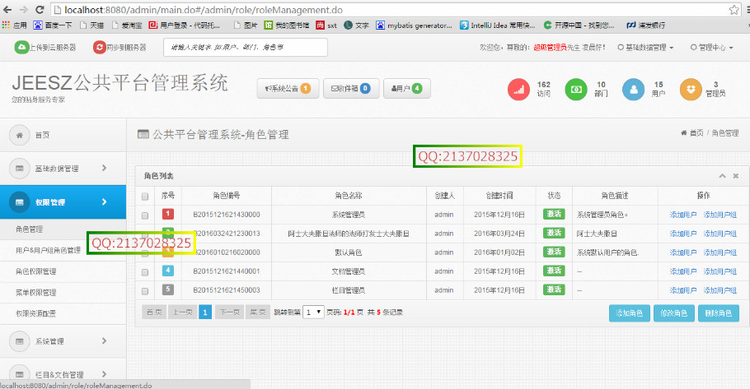The width and height of the screenshot is (750, 389).
Task: Click the 下一页 pagination button
Action: tap(230, 312)
